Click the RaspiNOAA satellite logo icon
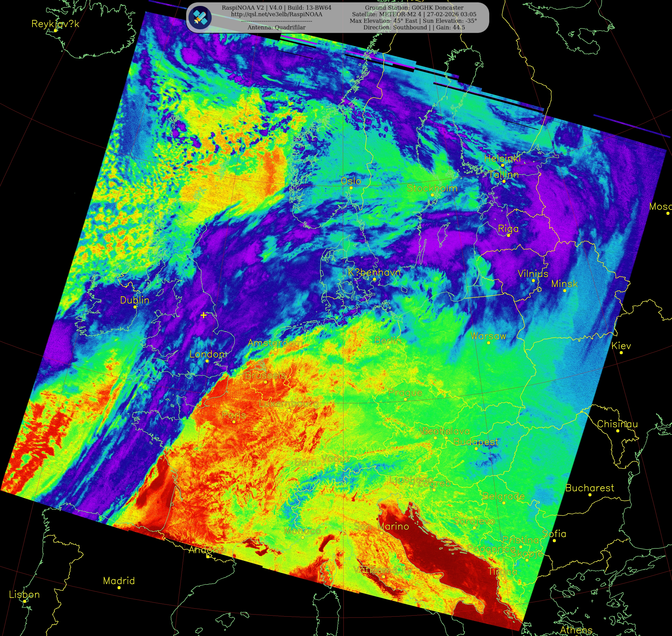 pos(200,18)
